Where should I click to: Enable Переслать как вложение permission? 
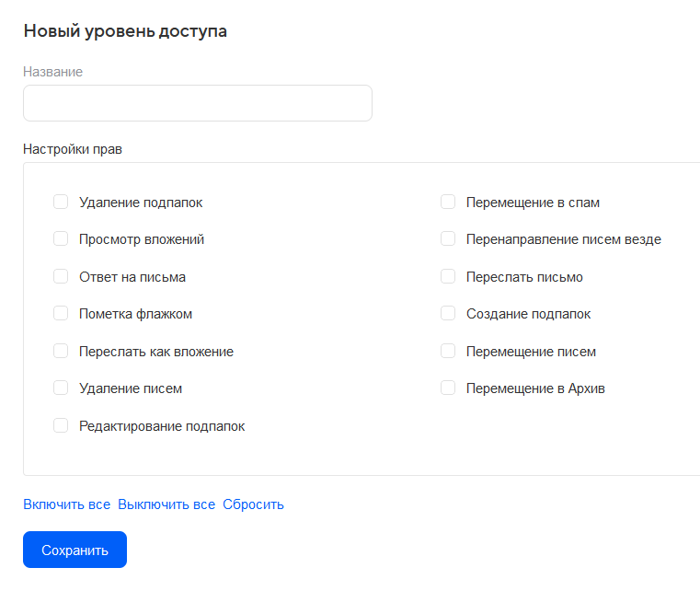(x=61, y=351)
